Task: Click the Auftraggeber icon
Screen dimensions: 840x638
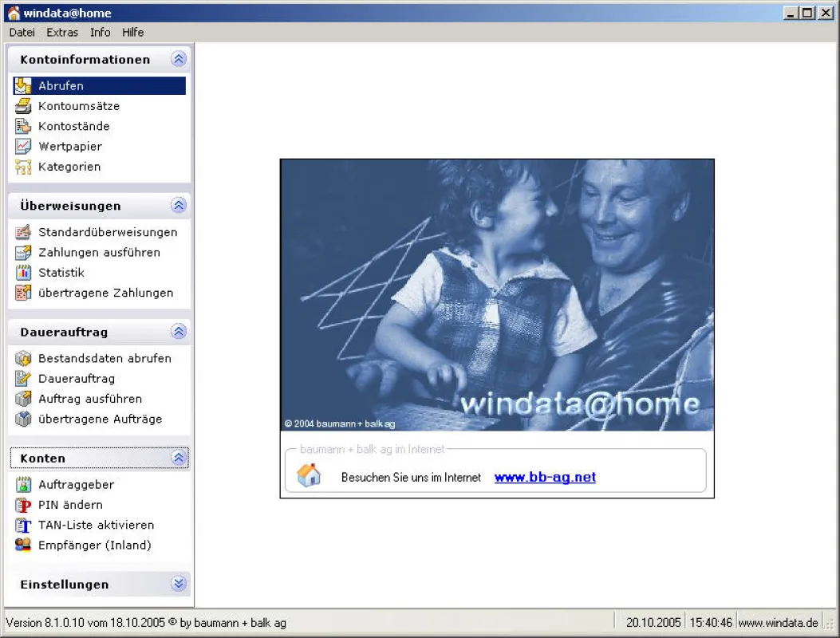Action: (x=23, y=484)
